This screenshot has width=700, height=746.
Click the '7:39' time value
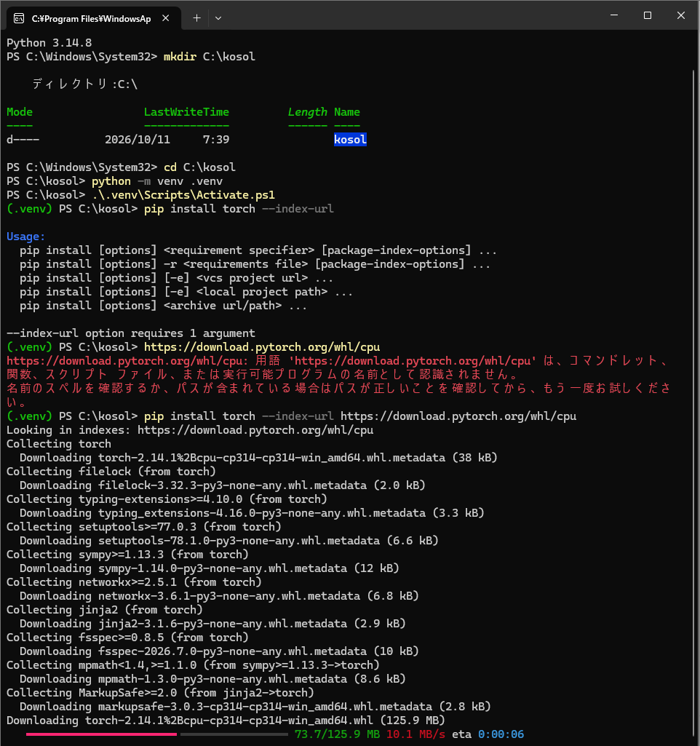point(216,140)
